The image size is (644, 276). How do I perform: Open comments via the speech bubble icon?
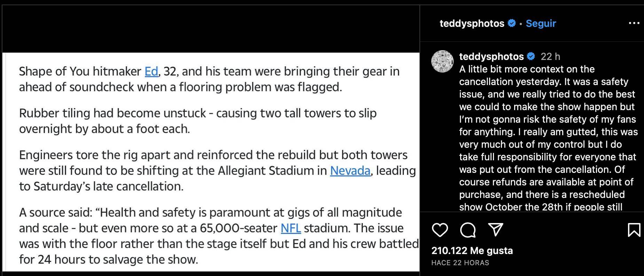point(468,230)
